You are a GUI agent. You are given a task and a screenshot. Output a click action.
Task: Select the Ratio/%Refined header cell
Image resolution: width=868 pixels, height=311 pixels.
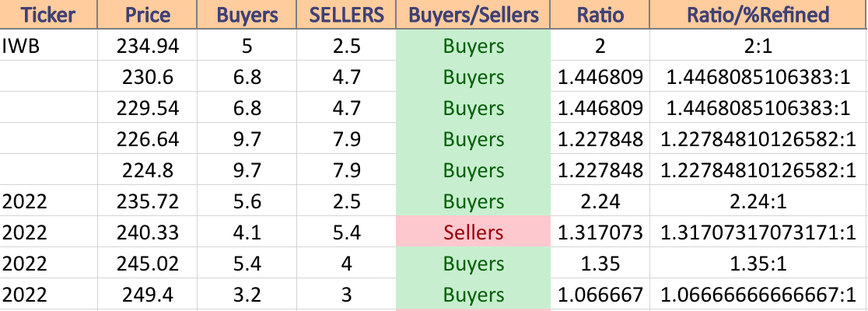point(758,15)
